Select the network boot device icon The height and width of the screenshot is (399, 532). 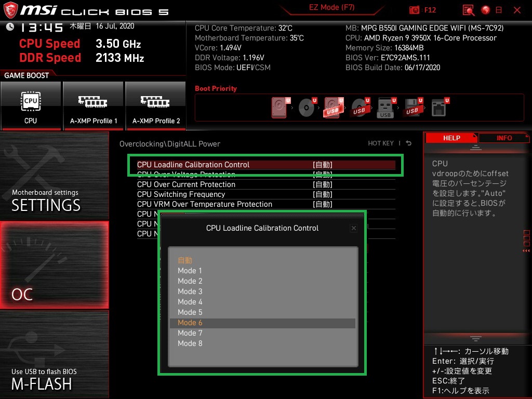(x=440, y=108)
